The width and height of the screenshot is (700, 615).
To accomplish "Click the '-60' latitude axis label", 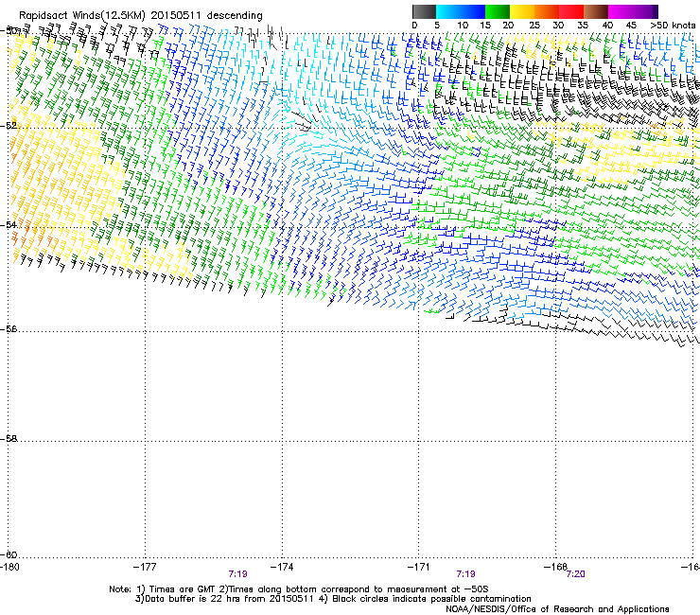I will (x=9, y=554).
